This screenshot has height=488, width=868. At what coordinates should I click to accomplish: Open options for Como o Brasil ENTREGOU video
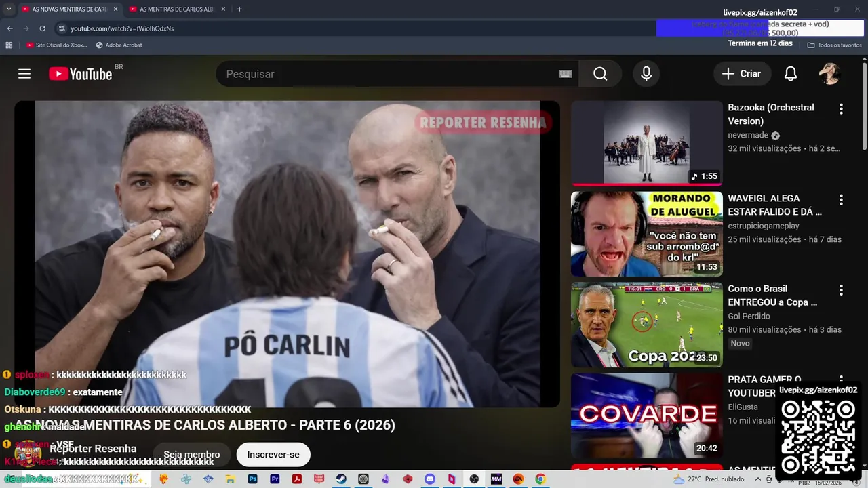click(841, 290)
